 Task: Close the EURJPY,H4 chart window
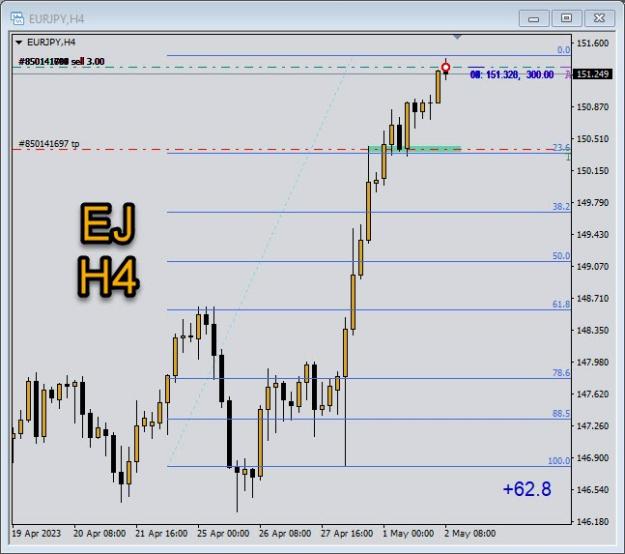599,18
